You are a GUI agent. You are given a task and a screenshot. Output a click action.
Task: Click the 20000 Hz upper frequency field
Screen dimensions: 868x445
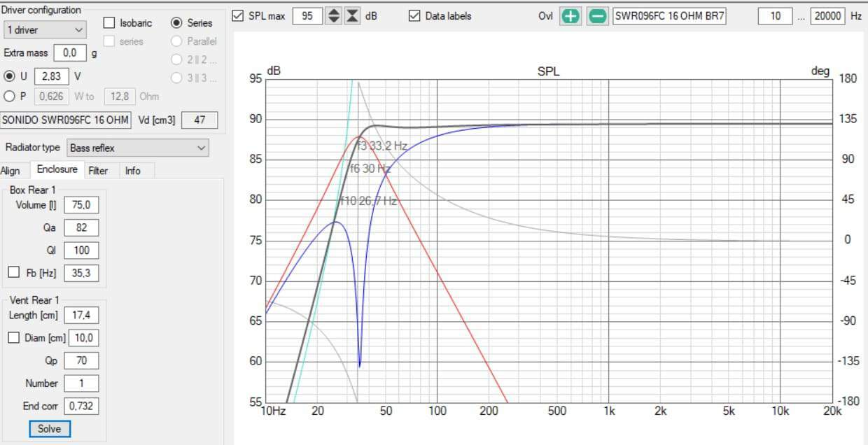pos(827,16)
